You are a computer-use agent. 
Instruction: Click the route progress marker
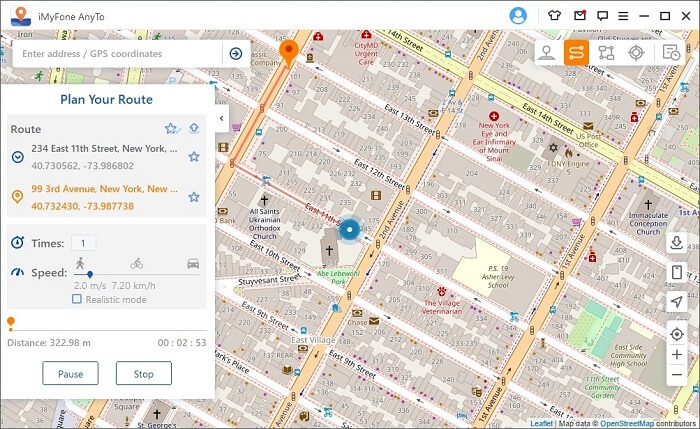pos(11,323)
